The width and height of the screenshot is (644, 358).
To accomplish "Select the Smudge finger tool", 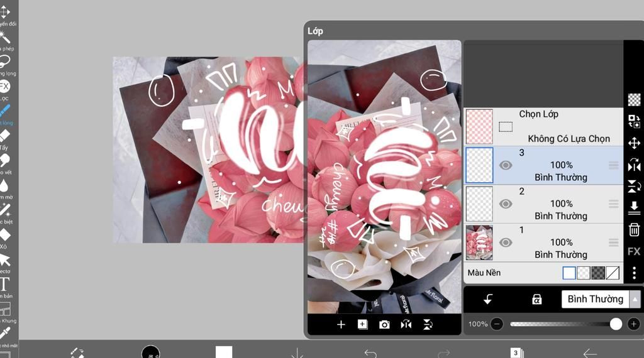I will [4, 160].
